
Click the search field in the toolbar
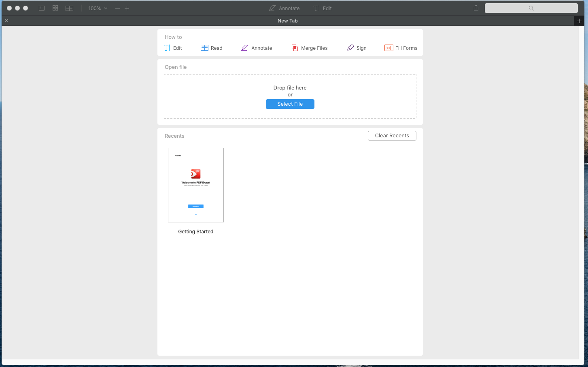pos(531,8)
